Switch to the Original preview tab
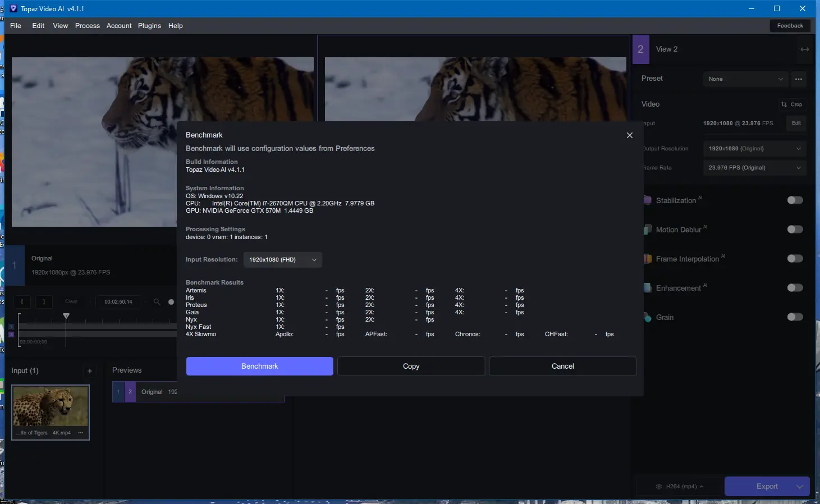This screenshot has height=504, width=820. (x=152, y=392)
